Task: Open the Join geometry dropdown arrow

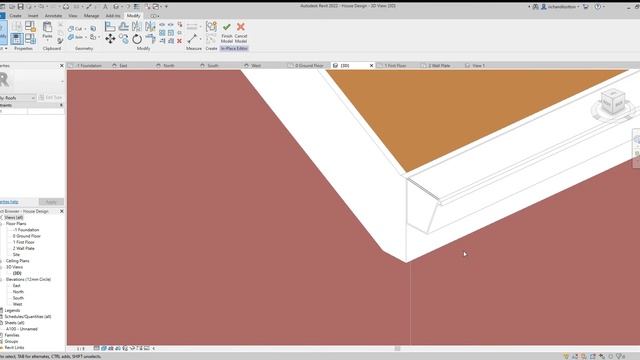Action: [x=85, y=37]
